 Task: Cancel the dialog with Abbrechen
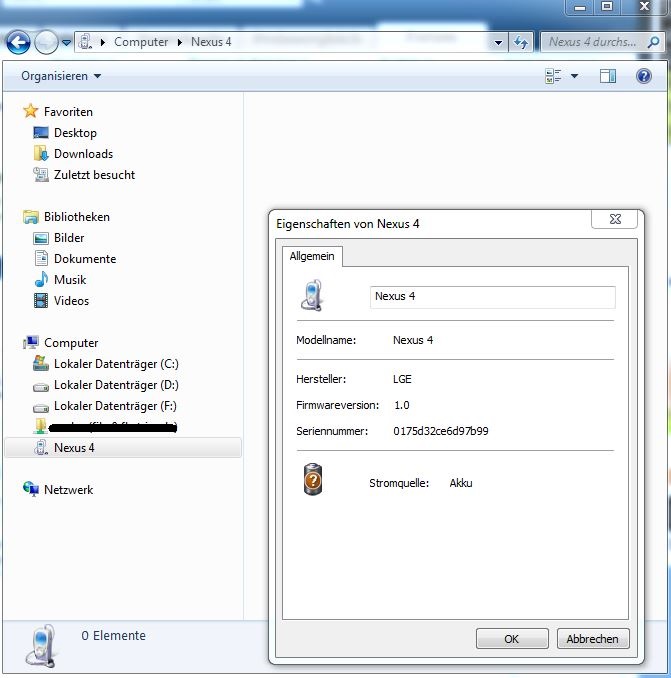[x=593, y=639]
